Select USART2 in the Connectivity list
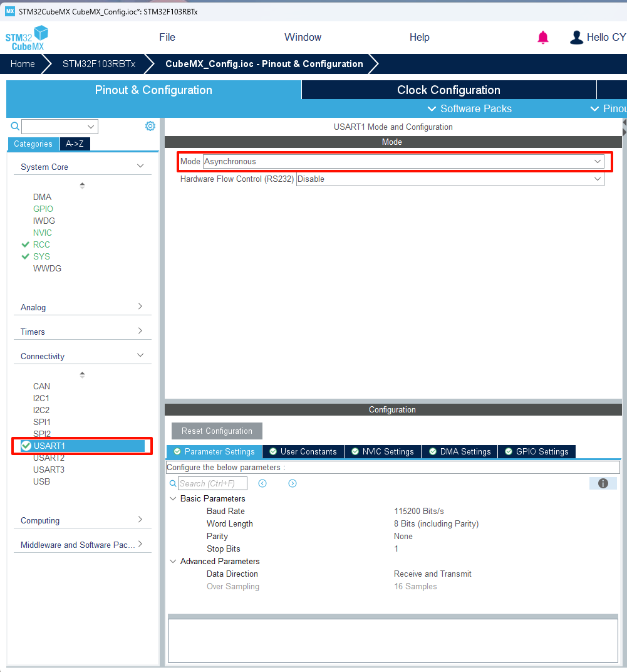627x672 pixels. pos(49,458)
